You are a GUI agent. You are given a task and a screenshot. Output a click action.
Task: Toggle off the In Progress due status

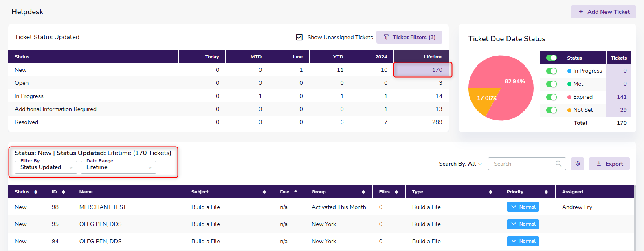coord(551,71)
